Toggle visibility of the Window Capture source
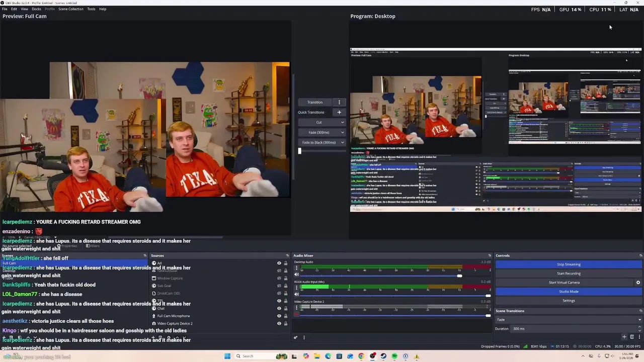 279,278
